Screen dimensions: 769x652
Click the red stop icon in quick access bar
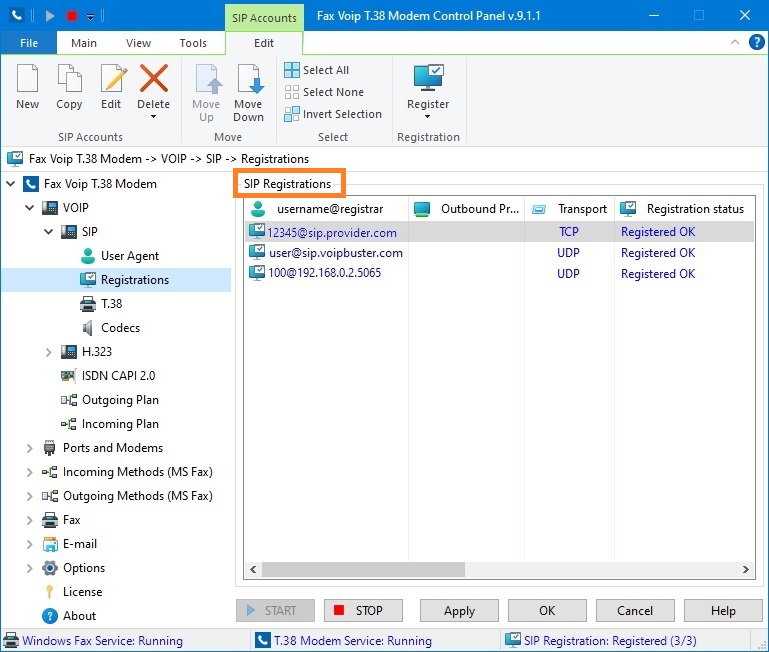[x=72, y=16]
